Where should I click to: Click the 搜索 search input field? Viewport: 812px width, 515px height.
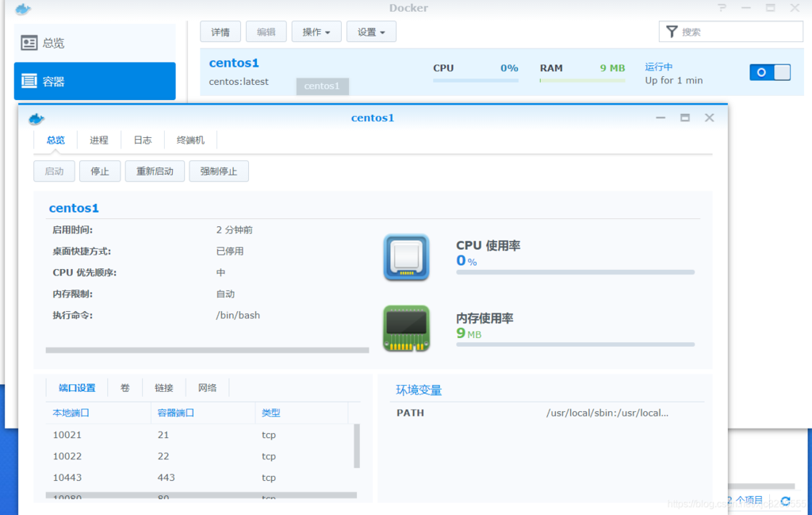coord(731,32)
